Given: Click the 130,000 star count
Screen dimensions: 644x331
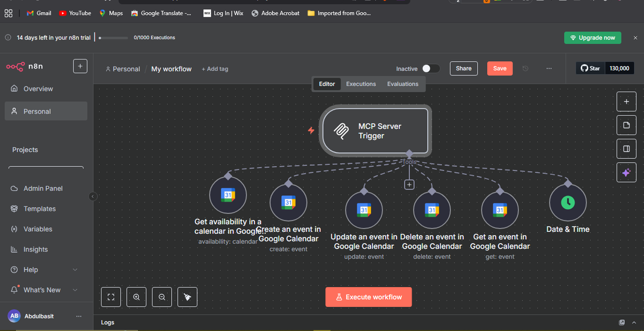Looking at the screenshot, I should (x=619, y=68).
